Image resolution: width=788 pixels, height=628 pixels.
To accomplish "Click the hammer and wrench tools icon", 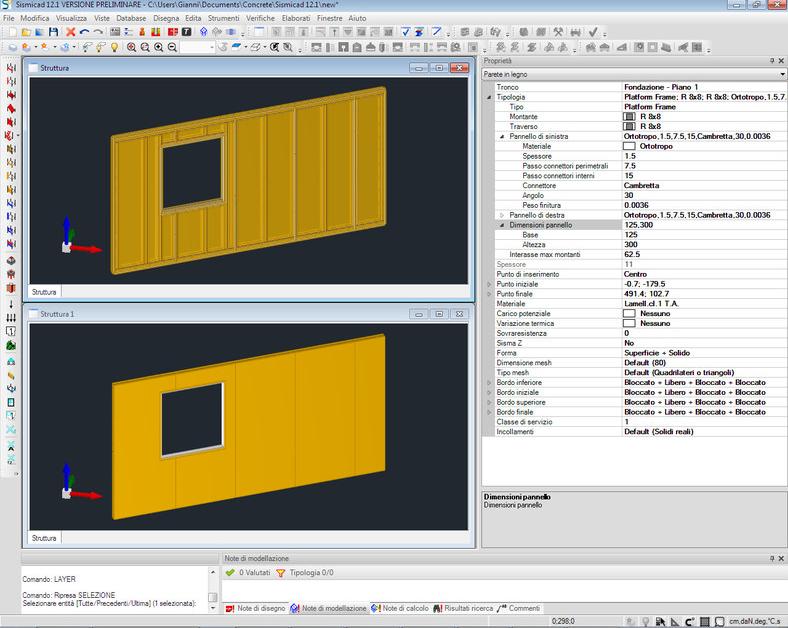I will pos(559,32).
